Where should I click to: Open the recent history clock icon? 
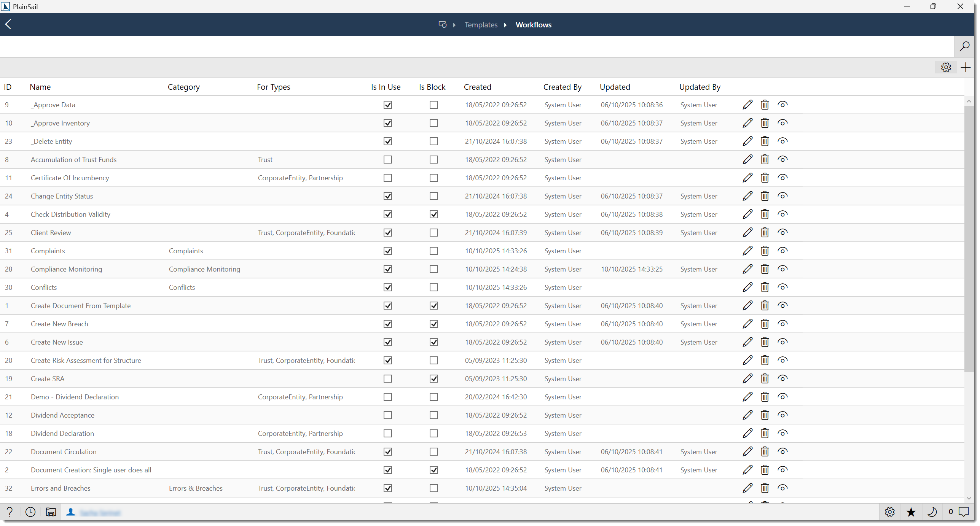[x=30, y=512]
